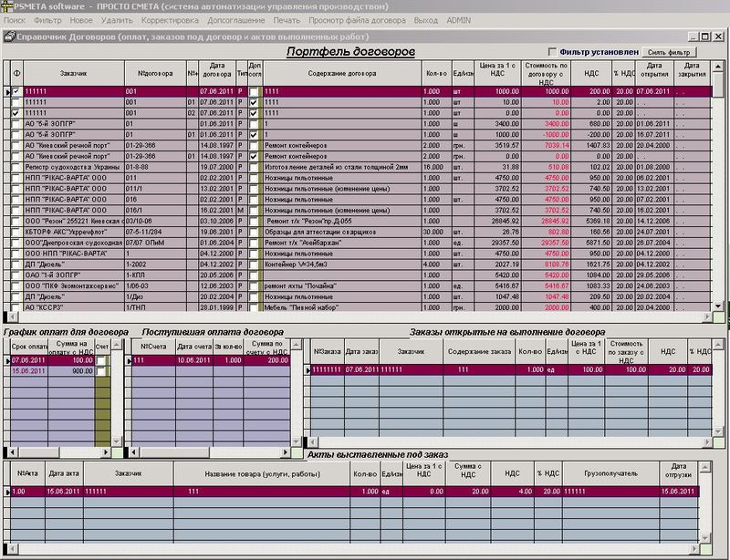The image size is (730, 560).
Task: Click the Грузополучатель column header in acts table
Action: pos(610,474)
